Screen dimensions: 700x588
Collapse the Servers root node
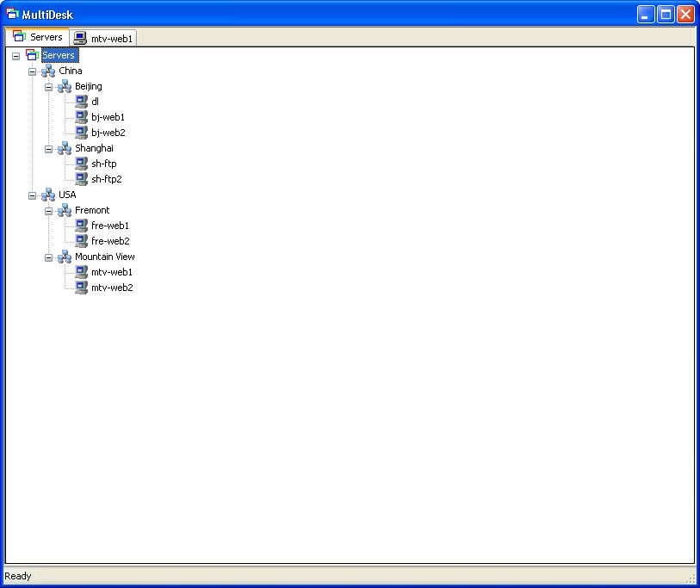pos(15,55)
